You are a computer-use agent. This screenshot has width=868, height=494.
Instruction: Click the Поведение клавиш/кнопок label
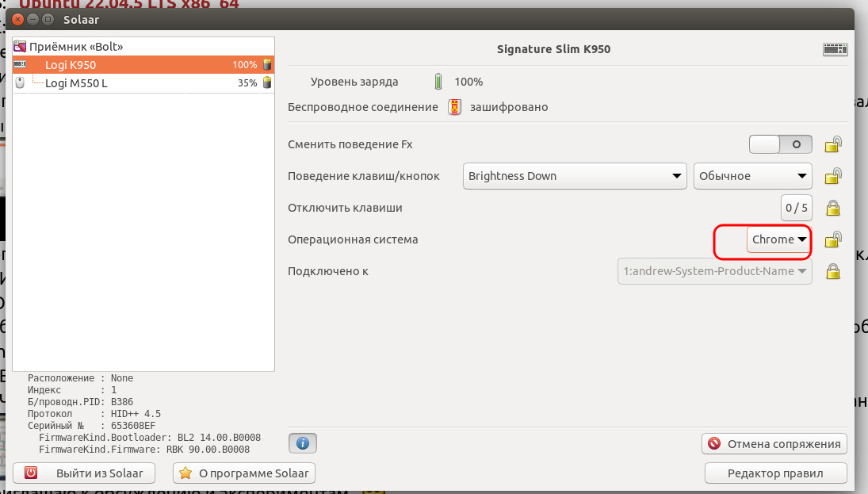(x=364, y=176)
